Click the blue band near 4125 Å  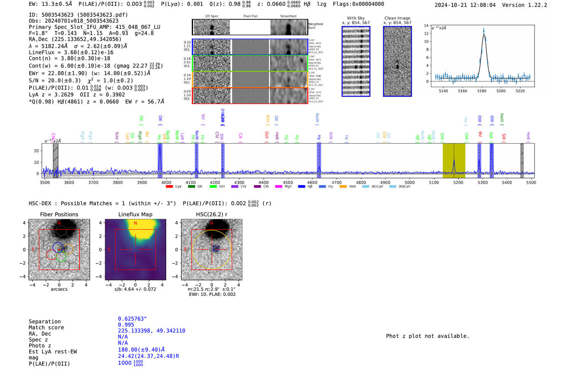(x=197, y=160)
